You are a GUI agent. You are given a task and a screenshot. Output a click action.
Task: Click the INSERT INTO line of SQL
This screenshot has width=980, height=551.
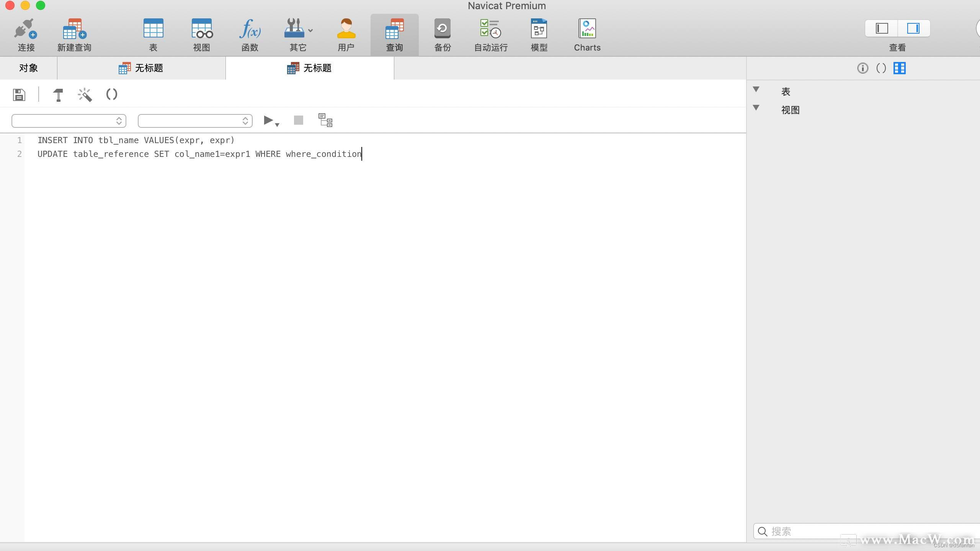point(136,140)
